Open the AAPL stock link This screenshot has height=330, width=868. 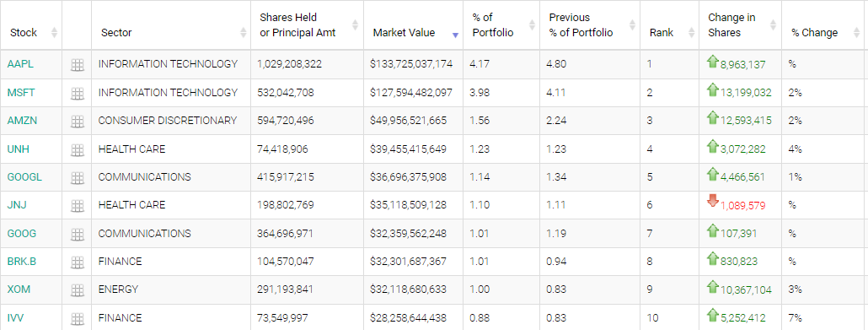20,64
